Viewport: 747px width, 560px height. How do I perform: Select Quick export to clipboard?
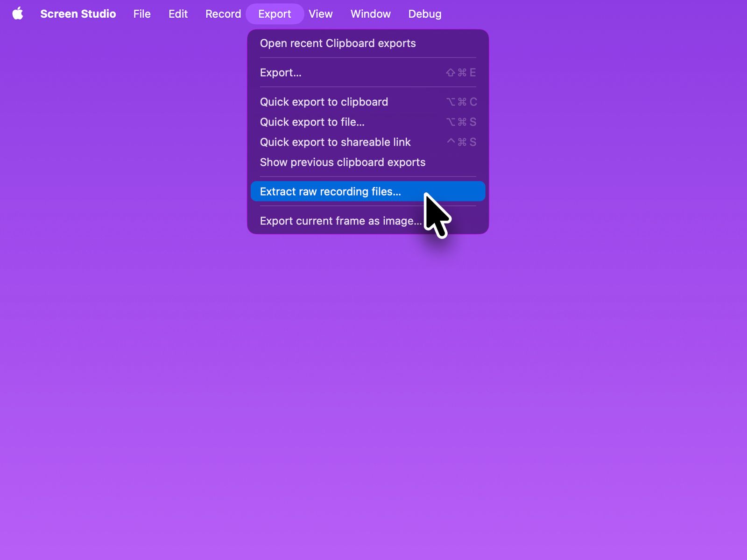pos(324,102)
